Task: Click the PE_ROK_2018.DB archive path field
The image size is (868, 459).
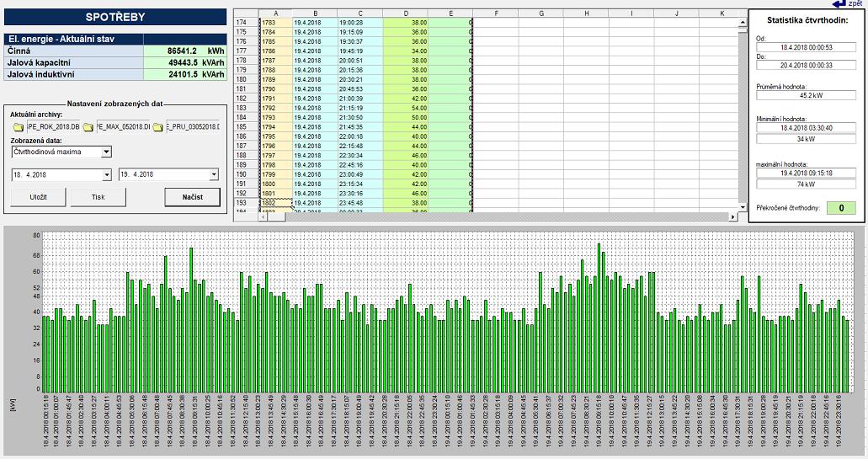Action: pyautogui.click(x=54, y=127)
